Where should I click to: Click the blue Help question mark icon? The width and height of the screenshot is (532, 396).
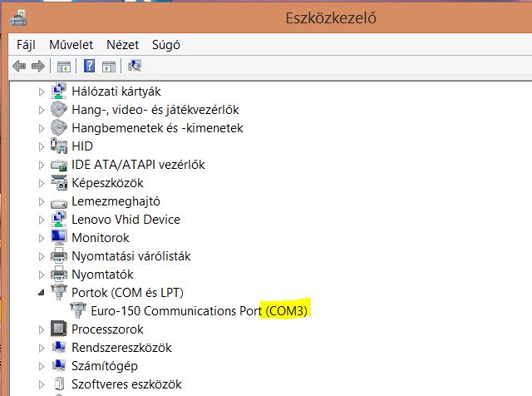(x=89, y=67)
